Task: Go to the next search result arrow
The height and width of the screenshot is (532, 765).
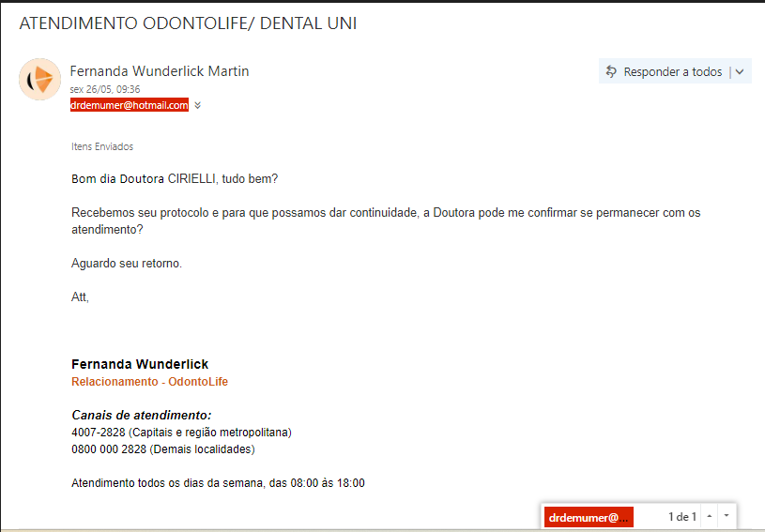Action: coord(727,516)
